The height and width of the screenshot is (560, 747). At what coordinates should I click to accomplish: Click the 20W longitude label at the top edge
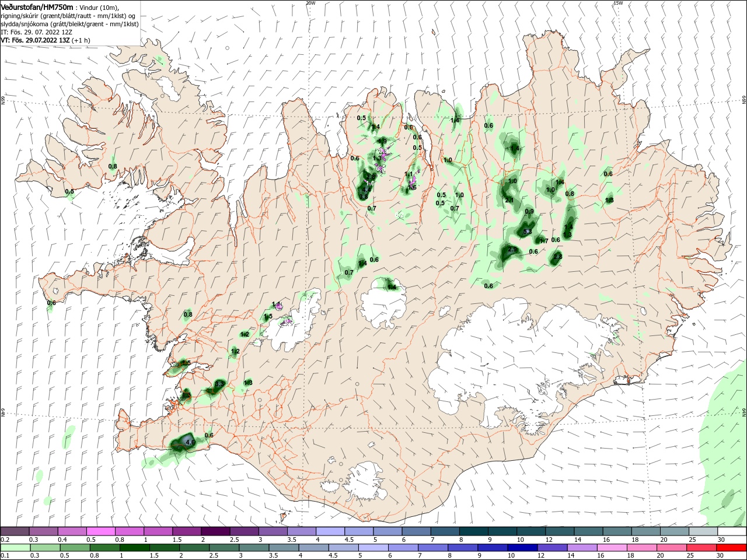tap(310, 3)
